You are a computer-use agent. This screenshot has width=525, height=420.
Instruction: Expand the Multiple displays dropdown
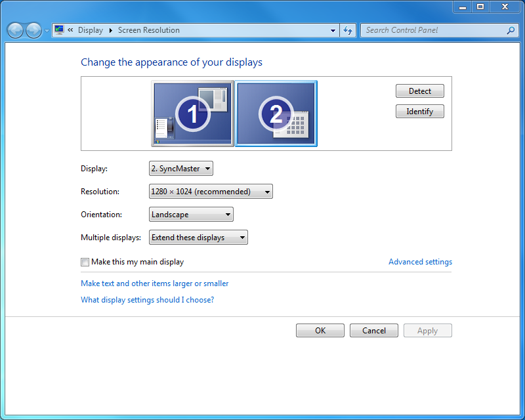[x=198, y=238]
